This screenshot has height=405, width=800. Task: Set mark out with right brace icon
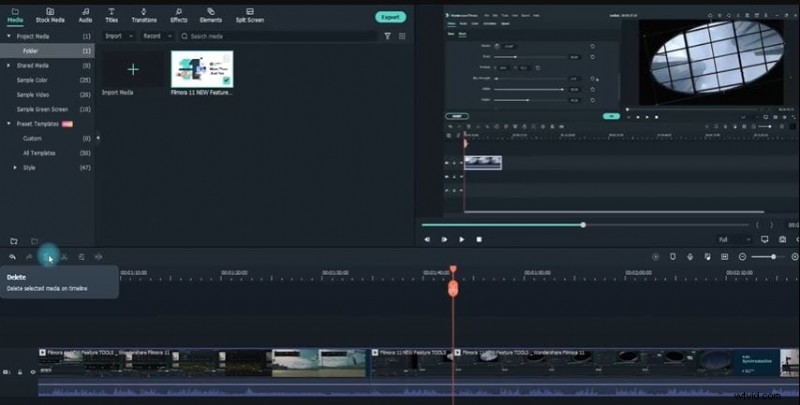tap(771, 225)
